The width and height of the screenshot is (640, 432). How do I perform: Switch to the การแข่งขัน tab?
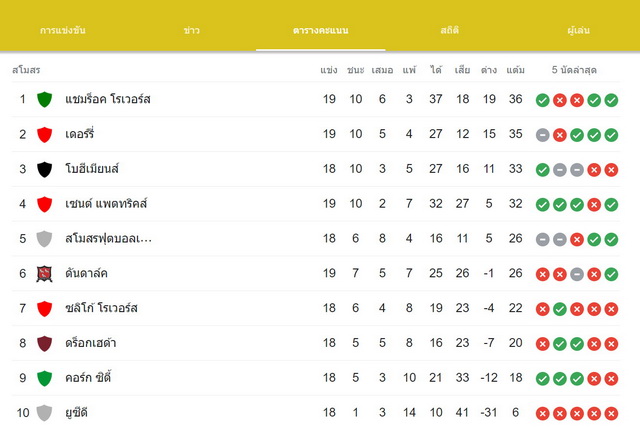click(63, 30)
